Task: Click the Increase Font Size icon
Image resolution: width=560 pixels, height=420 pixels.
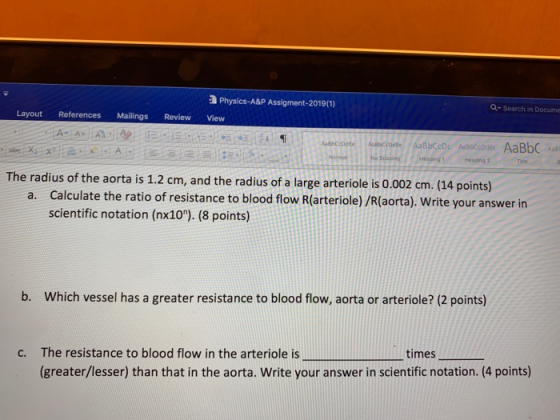Action: click(61, 134)
